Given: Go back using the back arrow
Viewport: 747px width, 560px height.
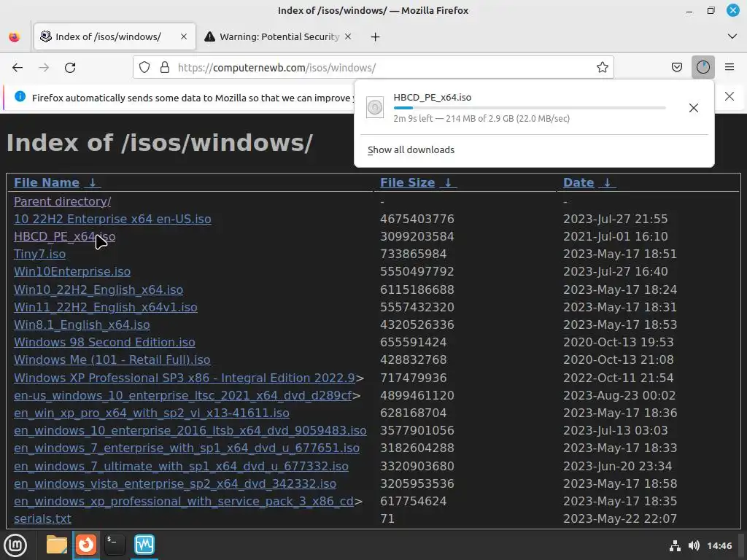Looking at the screenshot, I should click(18, 68).
